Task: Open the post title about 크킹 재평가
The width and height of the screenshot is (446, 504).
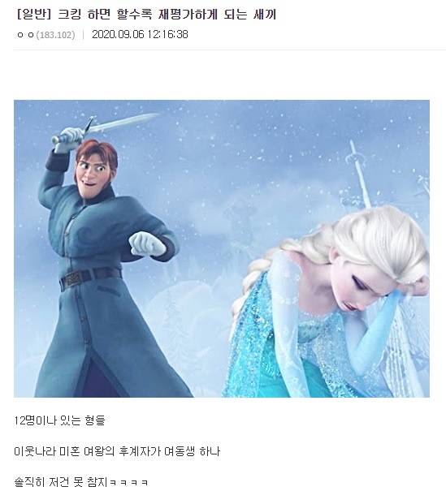Action: click(x=146, y=15)
